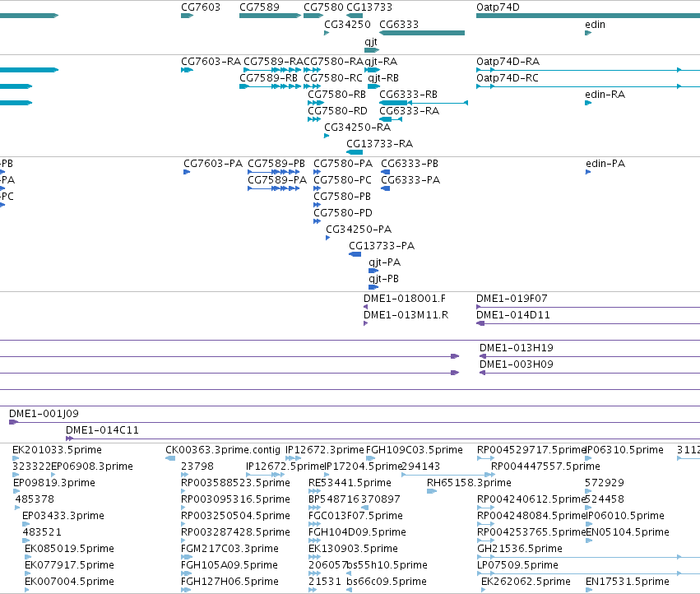Select EST EP03433.3prime

coord(63,516)
